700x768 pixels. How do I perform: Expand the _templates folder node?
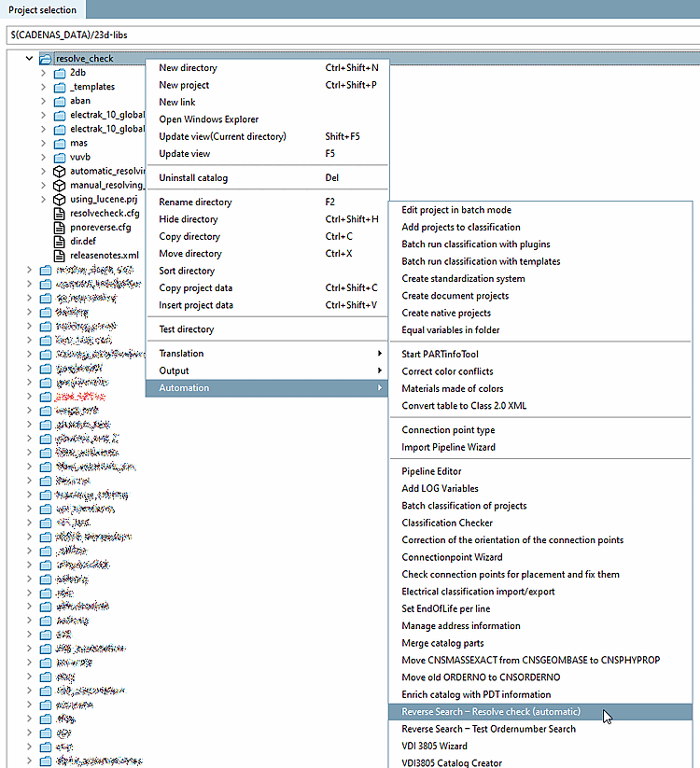click(43, 87)
